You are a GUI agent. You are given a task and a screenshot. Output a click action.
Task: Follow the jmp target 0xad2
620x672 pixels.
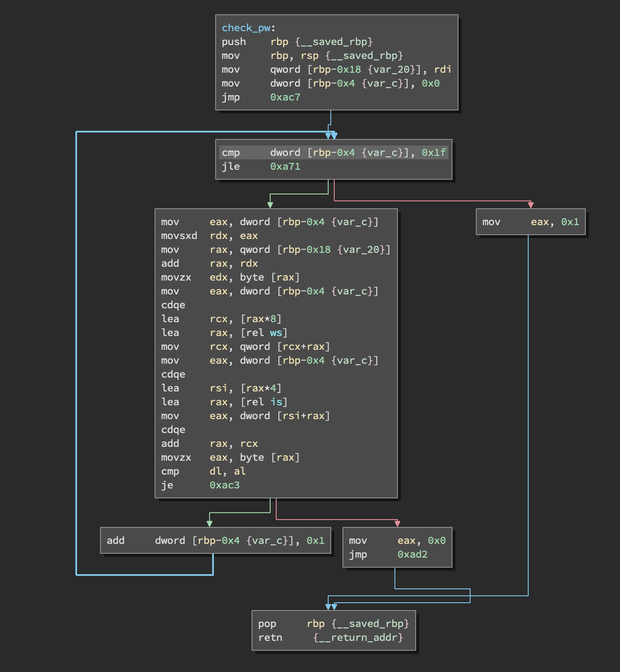click(x=412, y=554)
